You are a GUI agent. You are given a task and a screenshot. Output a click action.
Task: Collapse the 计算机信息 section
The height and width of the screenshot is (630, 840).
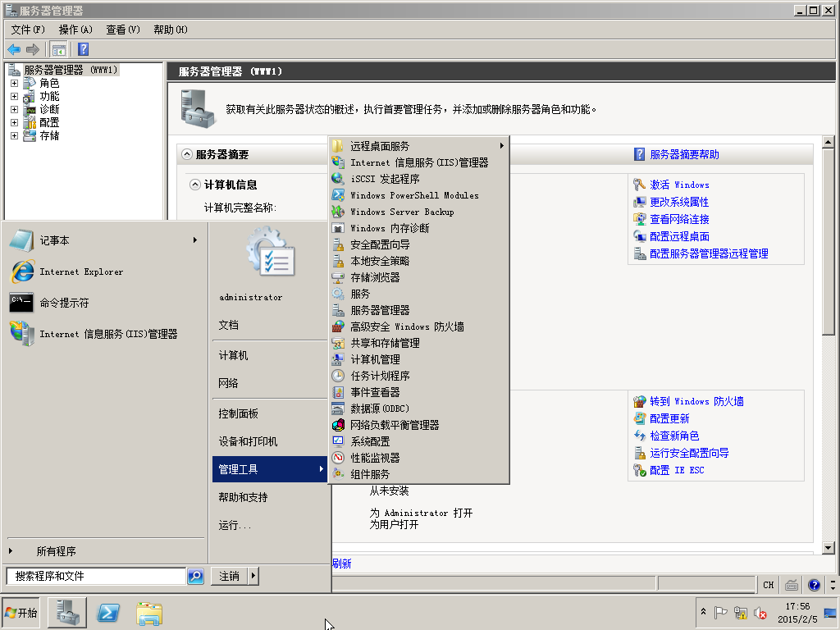click(x=195, y=185)
